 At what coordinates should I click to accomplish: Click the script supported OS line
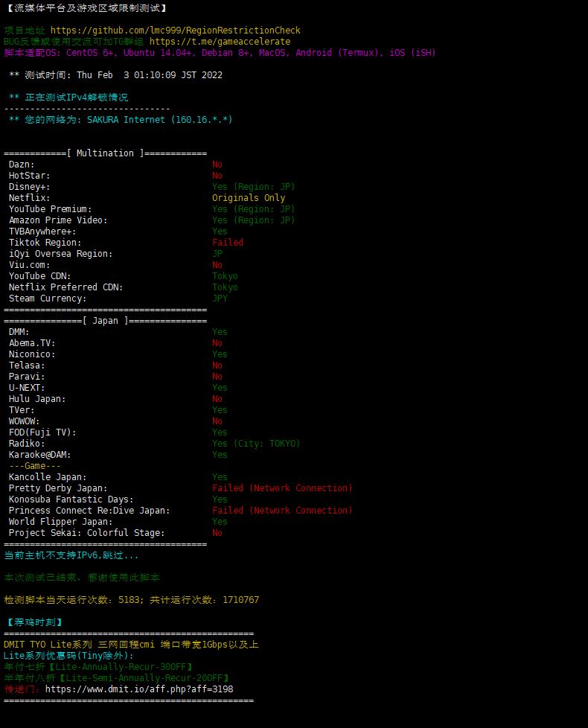point(220,53)
